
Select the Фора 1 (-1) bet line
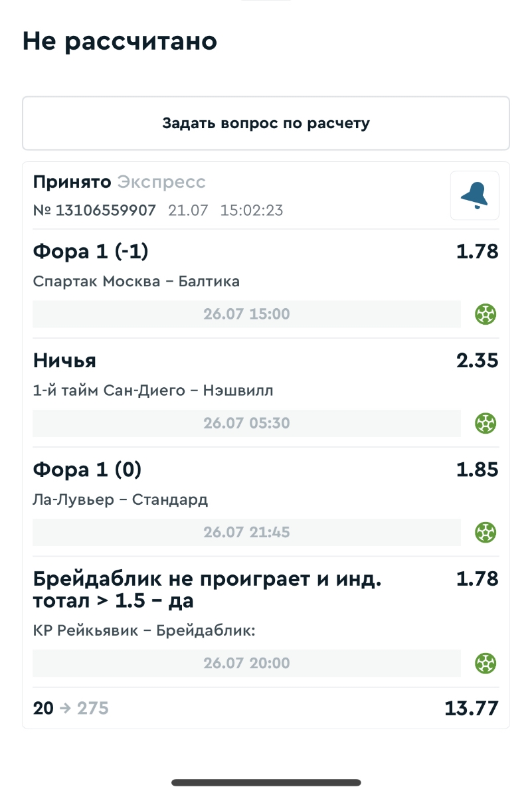tap(90, 252)
